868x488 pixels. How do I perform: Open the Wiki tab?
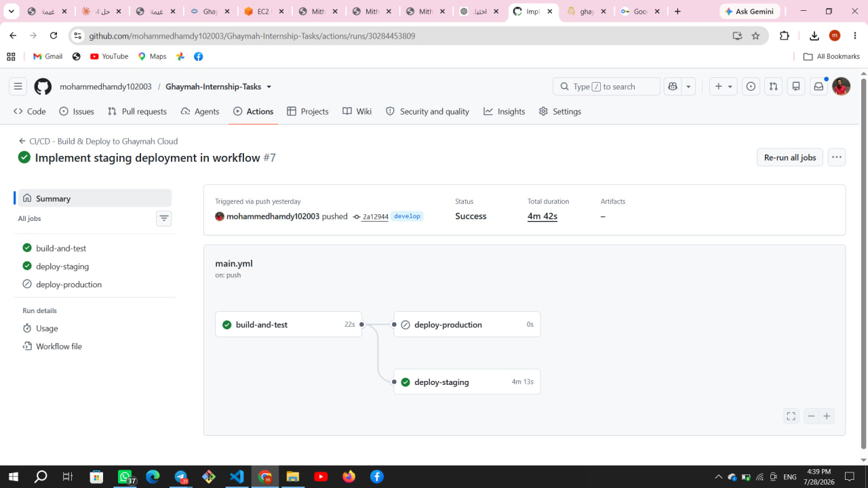point(357,111)
